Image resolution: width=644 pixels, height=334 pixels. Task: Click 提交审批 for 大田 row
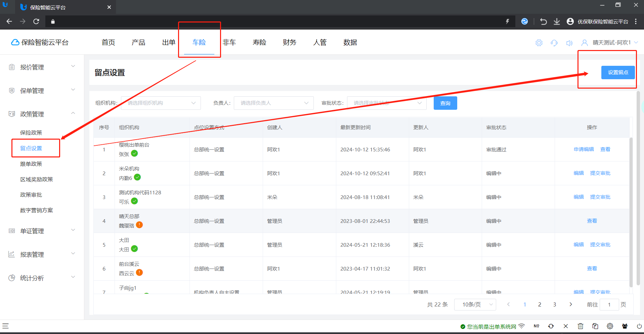[x=600, y=245]
